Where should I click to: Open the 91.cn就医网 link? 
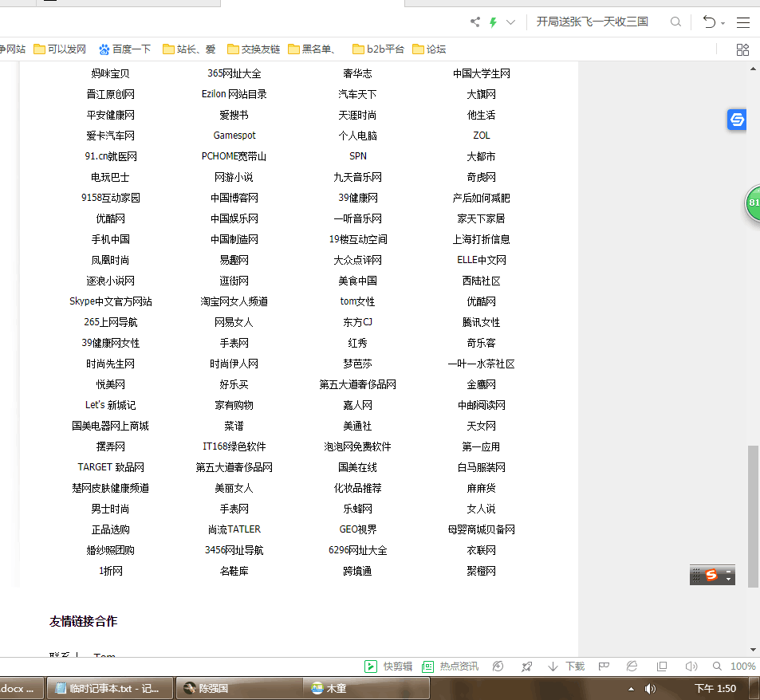click(x=111, y=156)
